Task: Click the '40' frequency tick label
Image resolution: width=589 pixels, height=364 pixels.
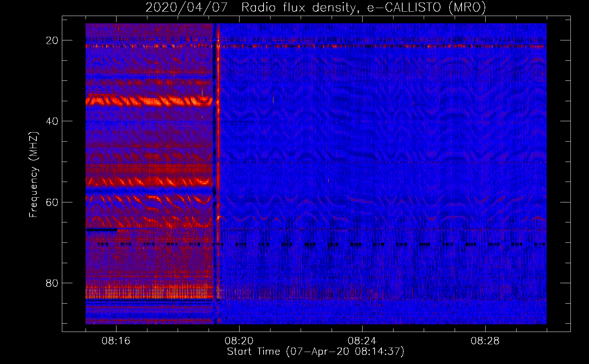Action: (52, 121)
